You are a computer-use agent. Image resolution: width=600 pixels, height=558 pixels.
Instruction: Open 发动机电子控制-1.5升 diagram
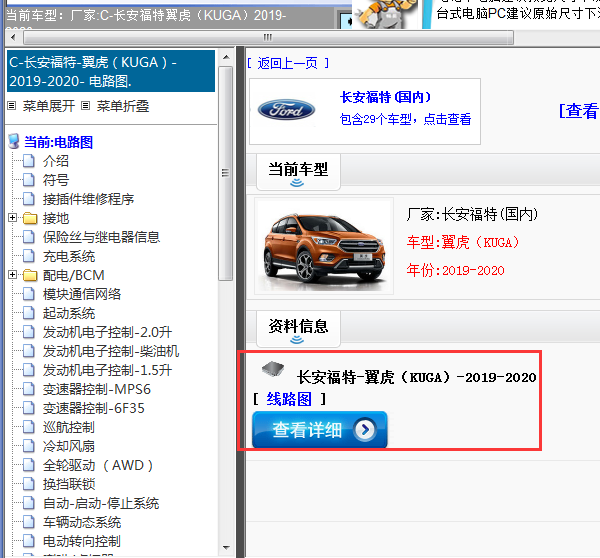click(108, 370)
